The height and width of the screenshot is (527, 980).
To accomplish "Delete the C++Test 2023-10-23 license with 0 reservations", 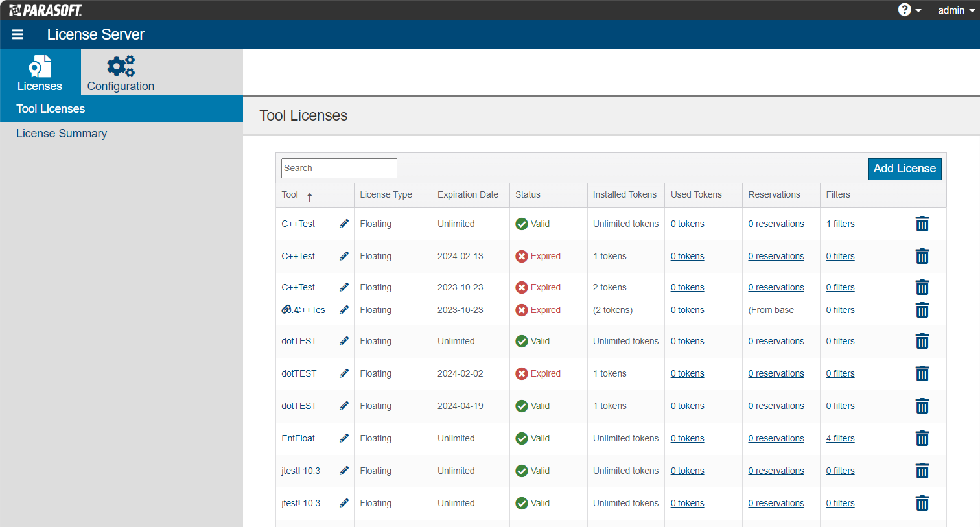I will click(x=922, y=287).
